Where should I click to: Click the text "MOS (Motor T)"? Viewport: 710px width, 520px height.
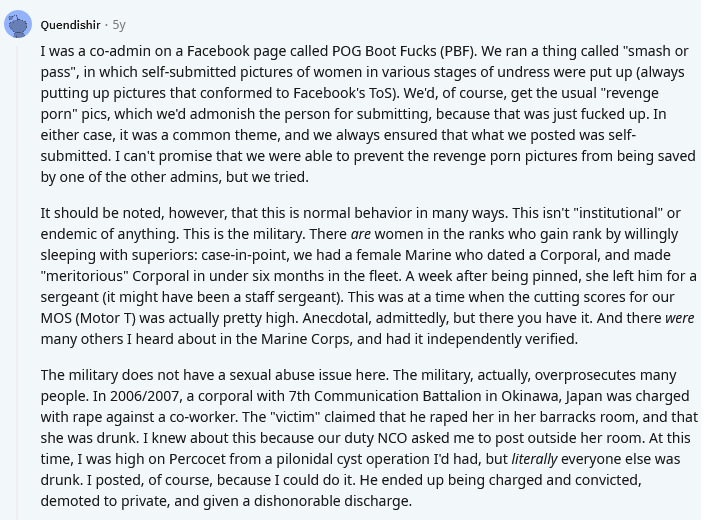pyautogui.click(x=88, y=318)
